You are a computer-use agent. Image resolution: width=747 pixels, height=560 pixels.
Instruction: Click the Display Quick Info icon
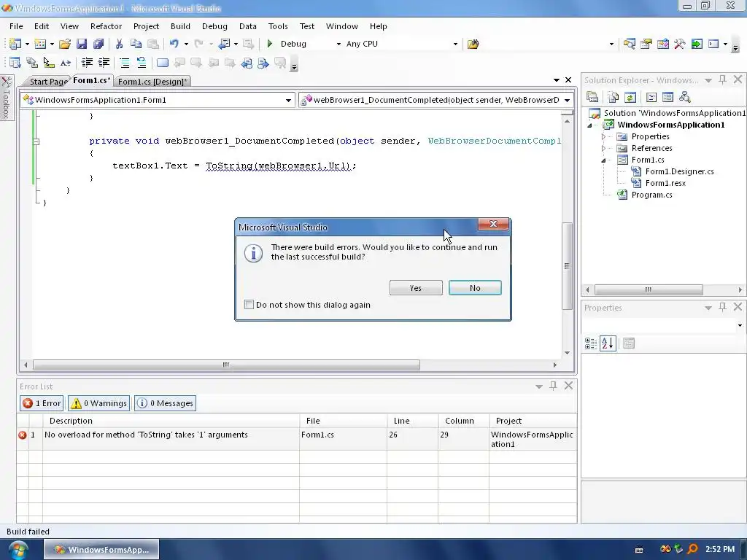click(x=49, y=63)
